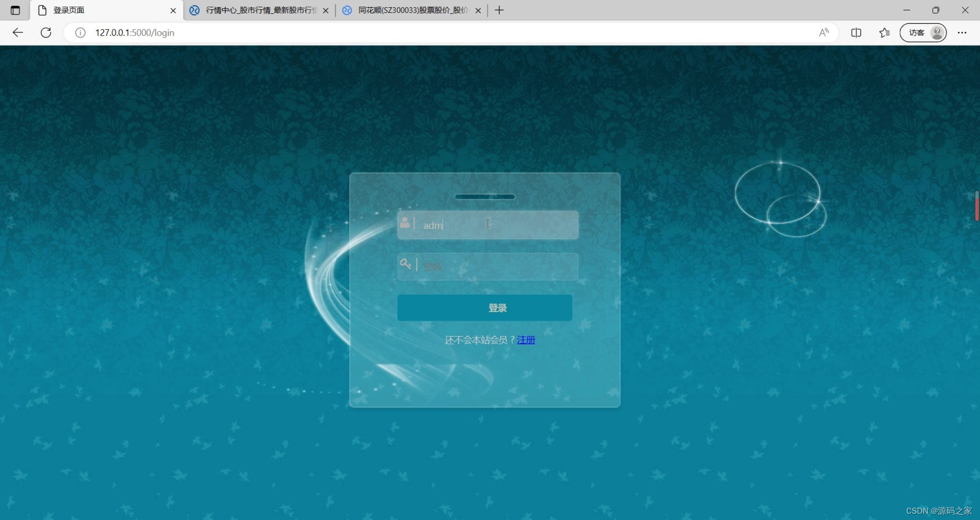980x520 pixels.
Task: Click the 登录 login button
Action: pos(485,308)
